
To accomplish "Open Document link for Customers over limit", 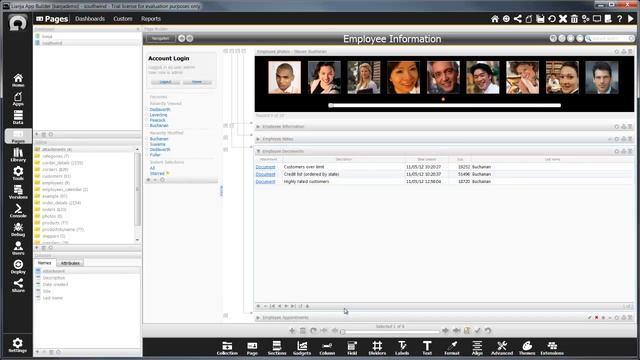I will 265,167.
